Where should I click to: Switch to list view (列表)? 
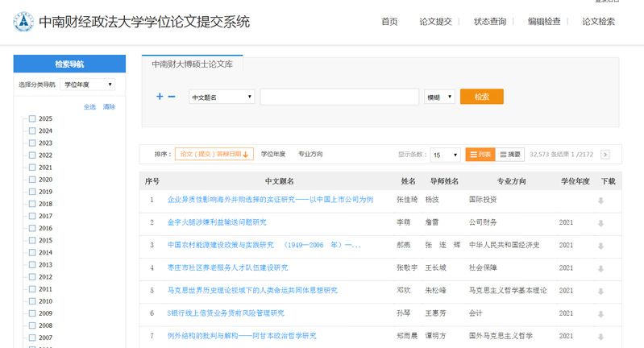480,155
